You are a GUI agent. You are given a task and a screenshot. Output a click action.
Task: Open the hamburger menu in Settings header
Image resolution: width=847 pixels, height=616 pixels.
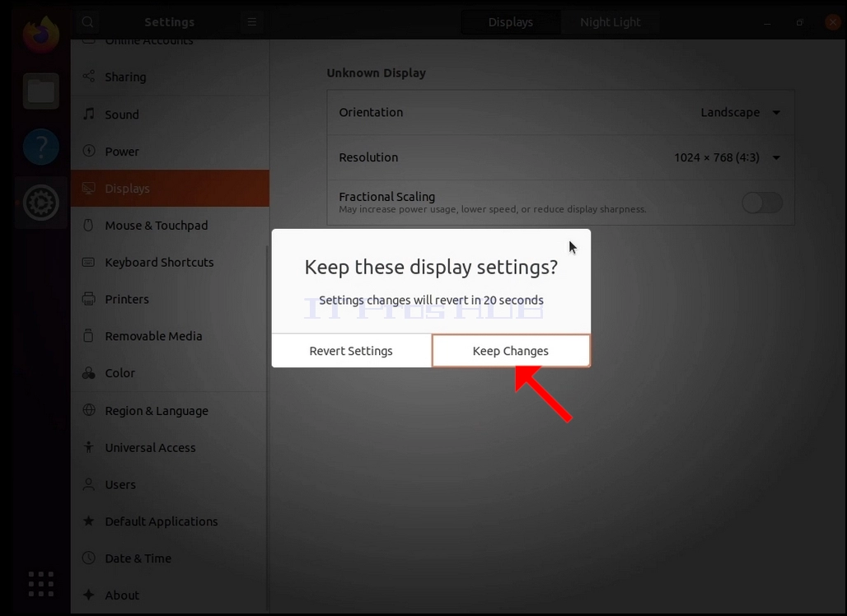(252, 22)
